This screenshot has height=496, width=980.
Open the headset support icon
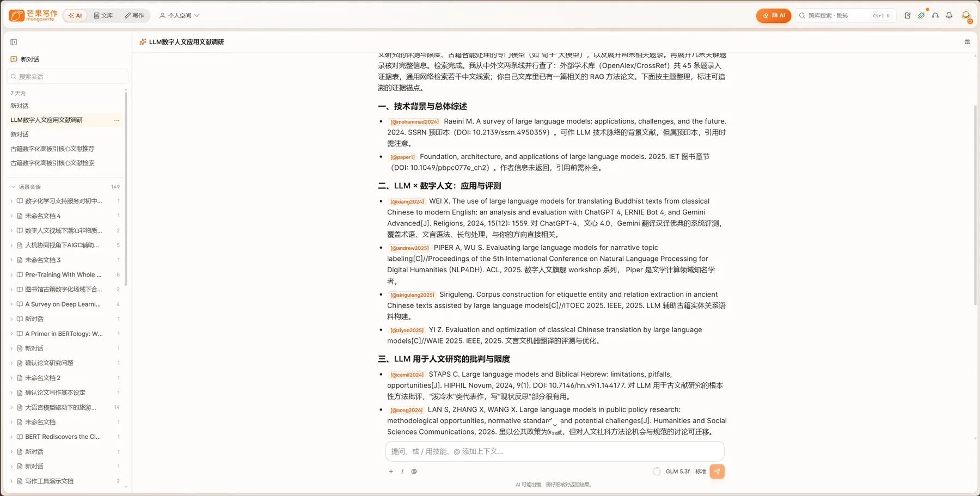935,15
